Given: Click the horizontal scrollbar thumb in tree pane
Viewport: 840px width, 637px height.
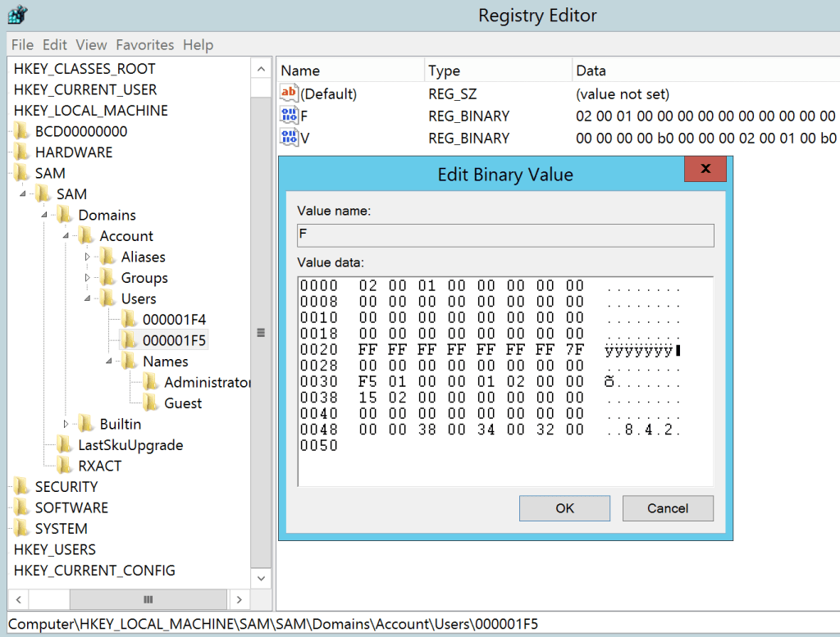Looking at the screenshot, I should (x=148, y=599).
